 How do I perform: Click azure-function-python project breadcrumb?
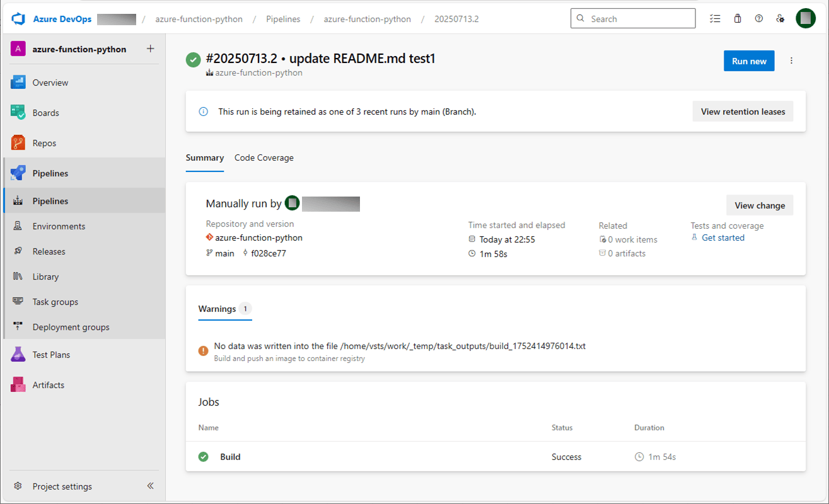(x=199, y=19)
